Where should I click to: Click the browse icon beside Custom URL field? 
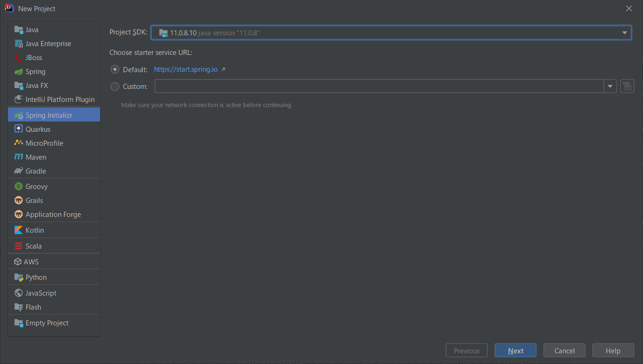click(x=627, y=86)
